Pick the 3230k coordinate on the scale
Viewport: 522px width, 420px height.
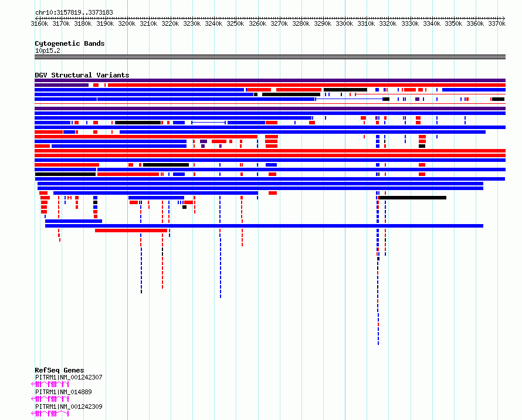(192, 23)
